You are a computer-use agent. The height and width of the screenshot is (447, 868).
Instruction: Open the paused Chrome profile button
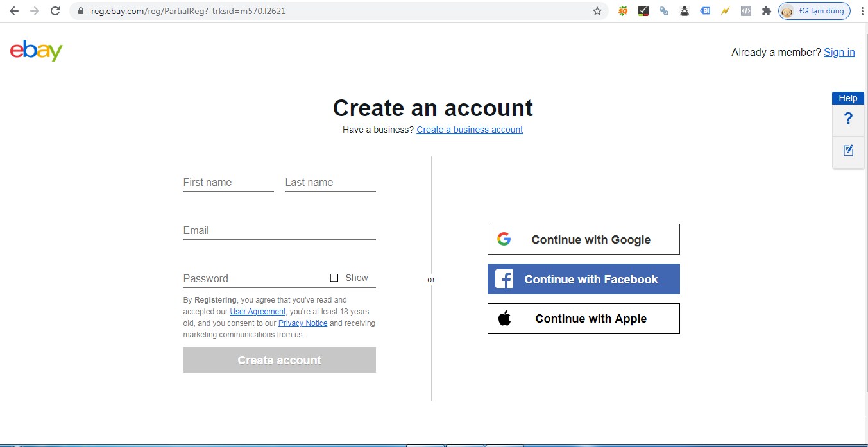pyautogui.click(x=814, y=11)
